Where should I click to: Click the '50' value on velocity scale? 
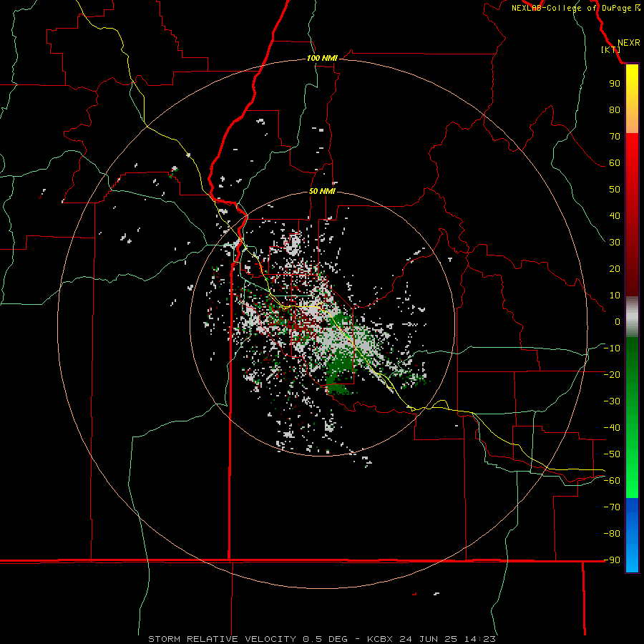[x=615, y=190]
